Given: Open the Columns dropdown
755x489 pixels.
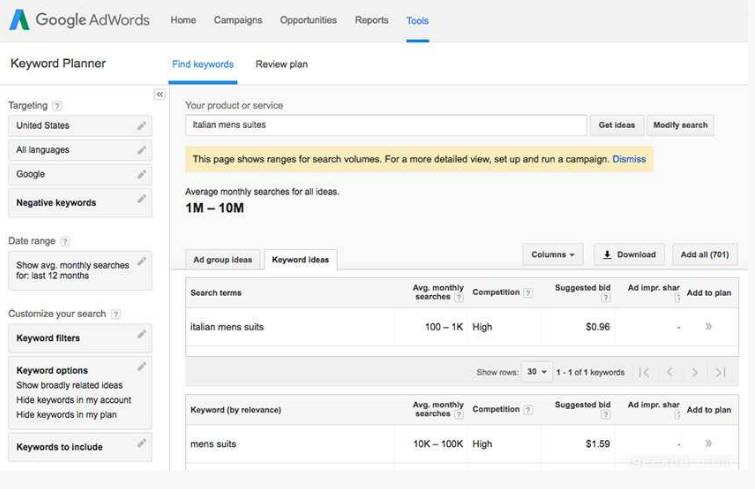Looking at the screenshot, I should (x=552, y=254).
